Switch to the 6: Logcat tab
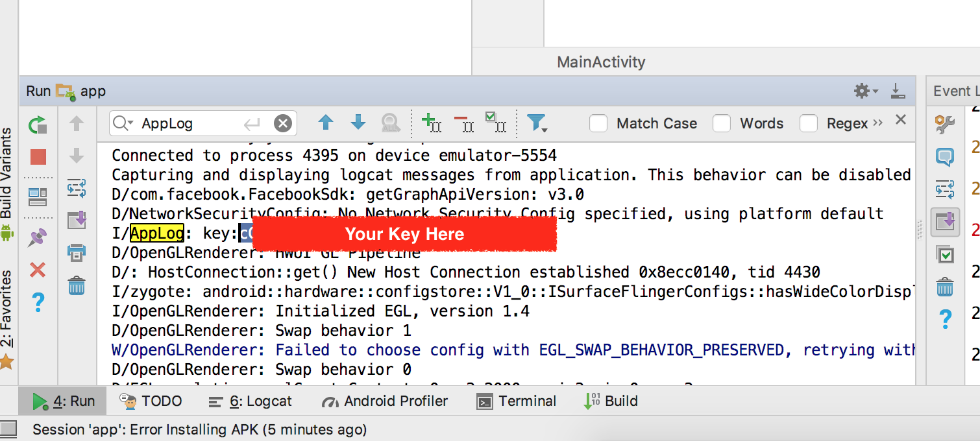The height and width of the screenshot is (441, 980). tap(250, 401)
